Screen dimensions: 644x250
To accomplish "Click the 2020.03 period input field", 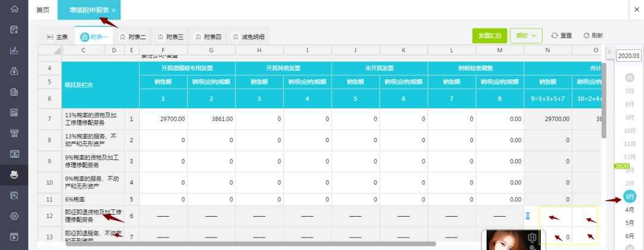I will pyautogui.click(x=628, y=55).
